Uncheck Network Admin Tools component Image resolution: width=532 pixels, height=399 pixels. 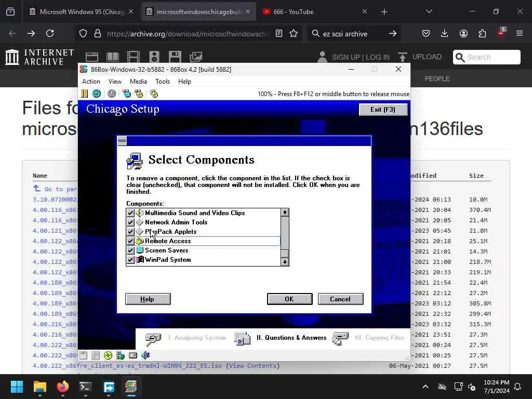(x=130, y=222)
